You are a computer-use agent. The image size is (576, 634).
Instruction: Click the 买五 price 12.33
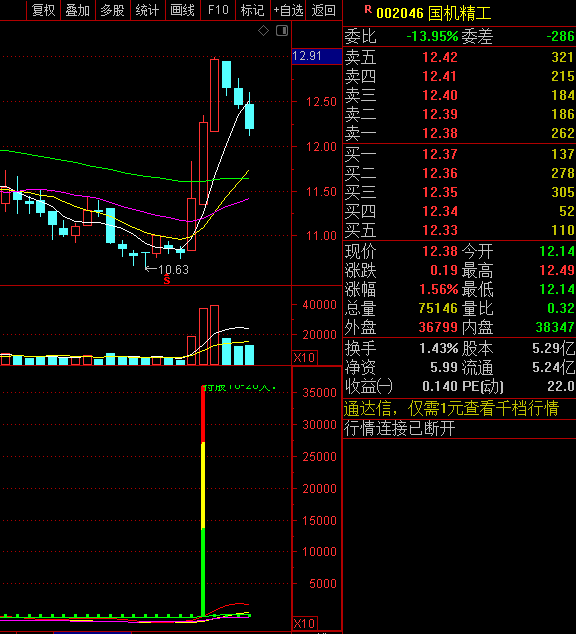tap(440, 230)
